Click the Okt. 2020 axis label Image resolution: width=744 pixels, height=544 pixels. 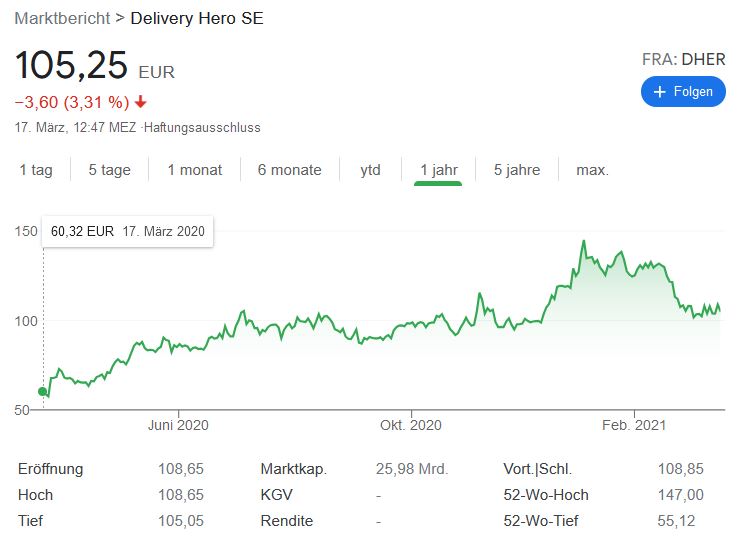(411, 425)
